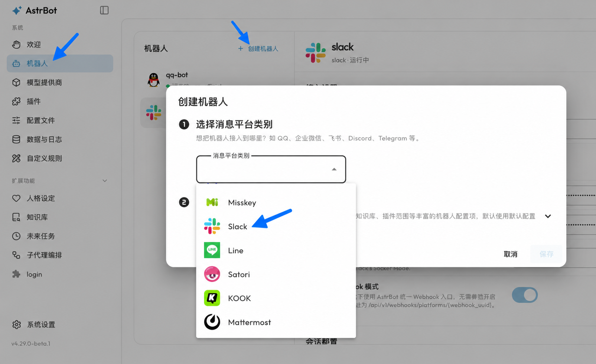This screenshot has width=596, height=364.
Task: Click the 人格设定 heart icon
Action: click(x=16, y=198)
